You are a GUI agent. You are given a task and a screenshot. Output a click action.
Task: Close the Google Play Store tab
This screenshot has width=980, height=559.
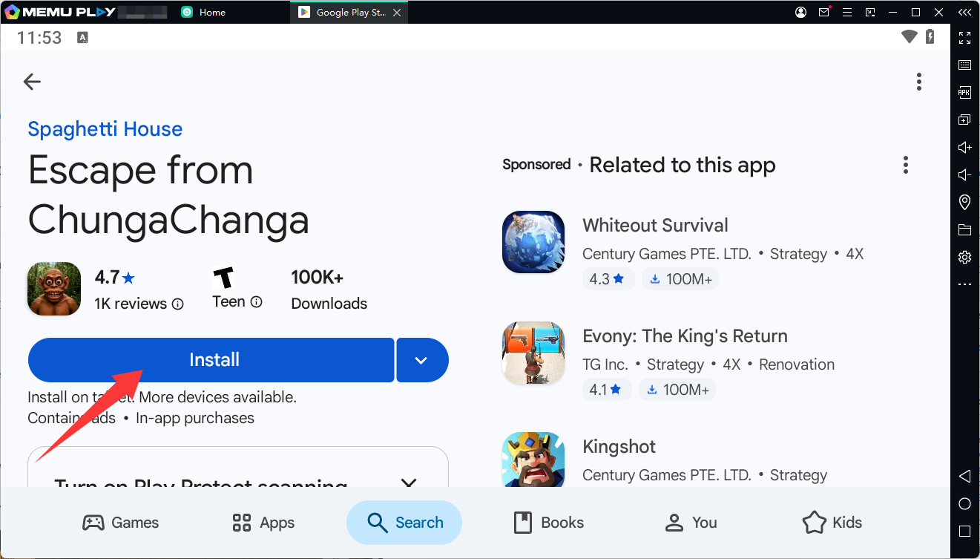point(397,13)
